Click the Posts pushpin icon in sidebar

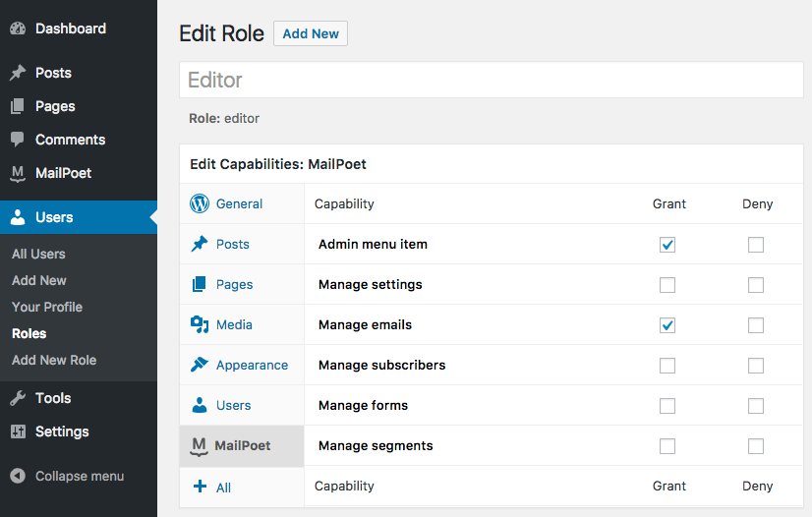(18, 73)
